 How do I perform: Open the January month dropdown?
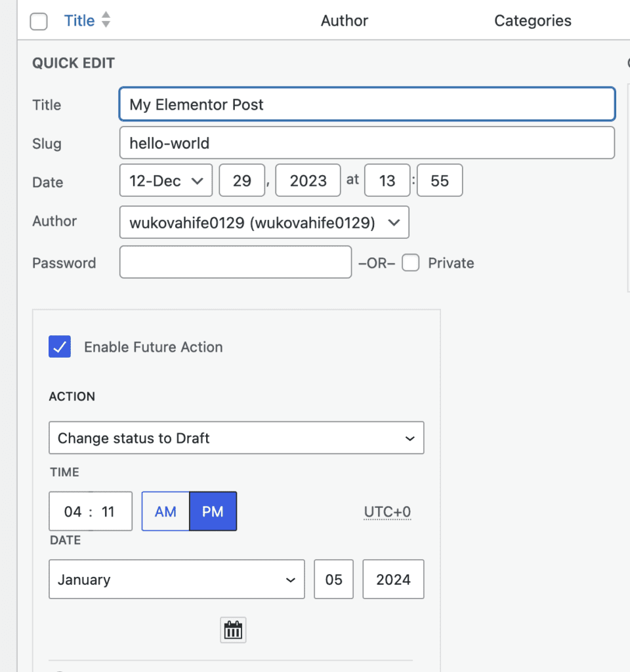coord(176,579)
